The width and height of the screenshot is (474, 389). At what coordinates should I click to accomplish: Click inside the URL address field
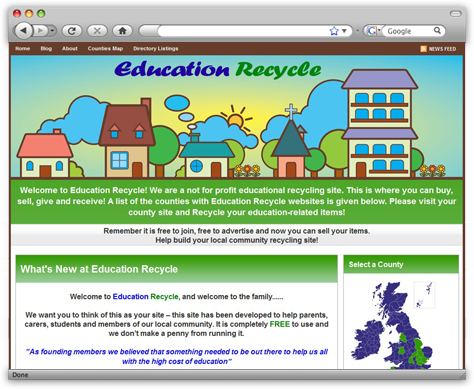click(243, 31)
